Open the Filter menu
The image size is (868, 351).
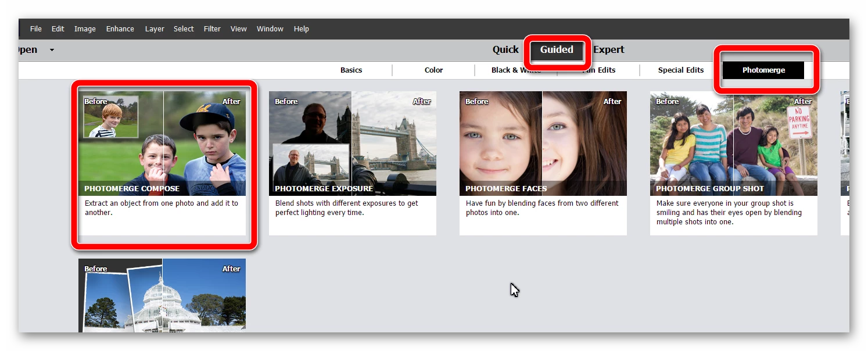pyautogui.click(x=212, y=29)
